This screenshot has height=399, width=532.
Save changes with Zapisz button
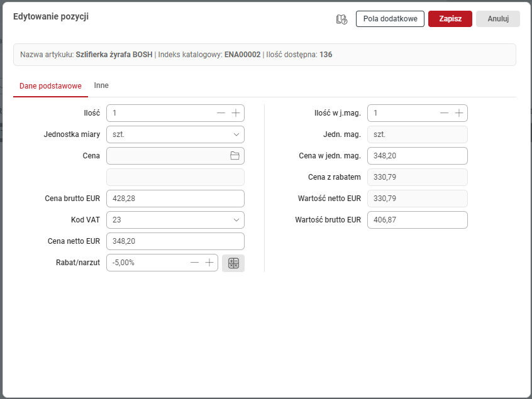(x=450, y=19)
